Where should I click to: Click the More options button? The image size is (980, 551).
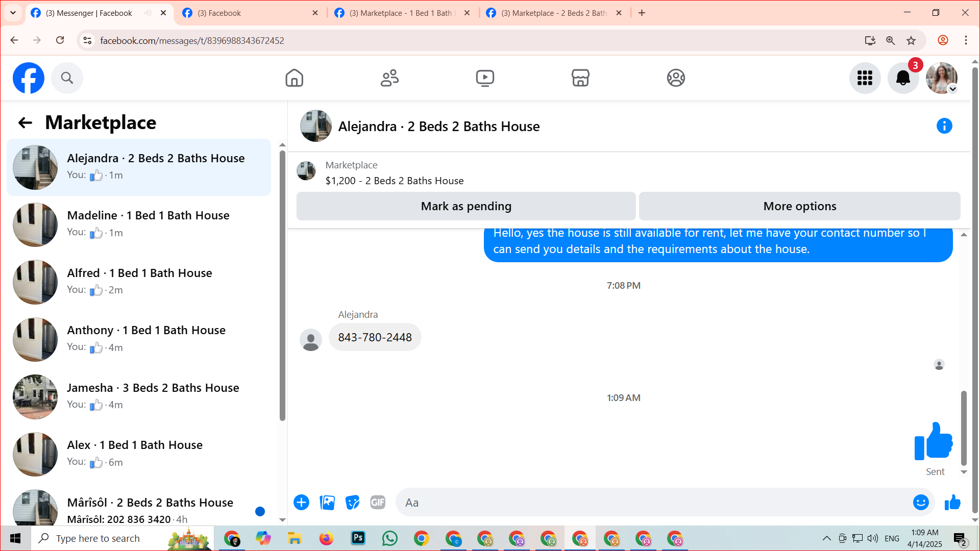click(x=799, y=206)
